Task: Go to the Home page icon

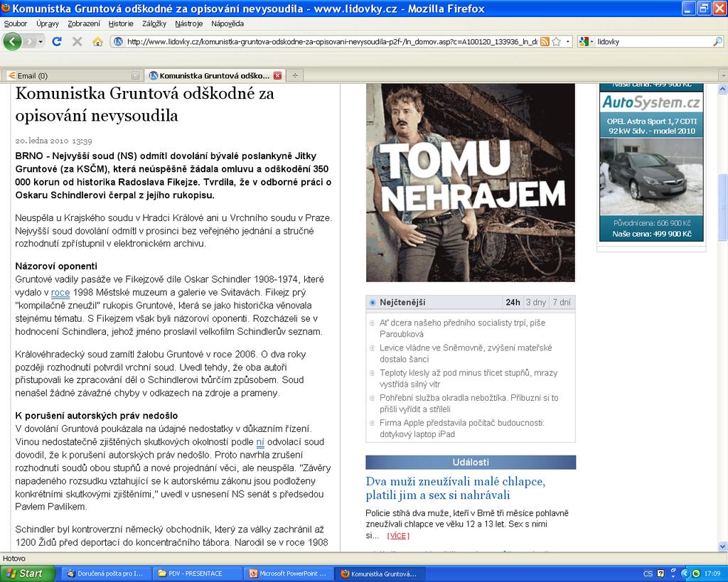Action: [x=97, y=42]
